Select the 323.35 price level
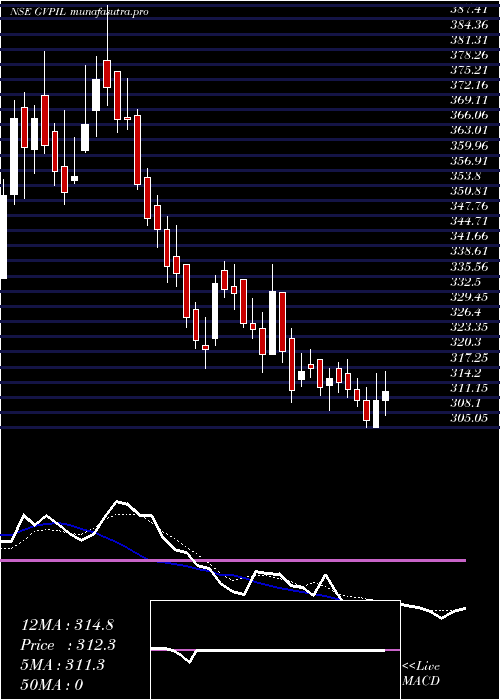The height and width of the screenshot is (700, 500). 467,328
